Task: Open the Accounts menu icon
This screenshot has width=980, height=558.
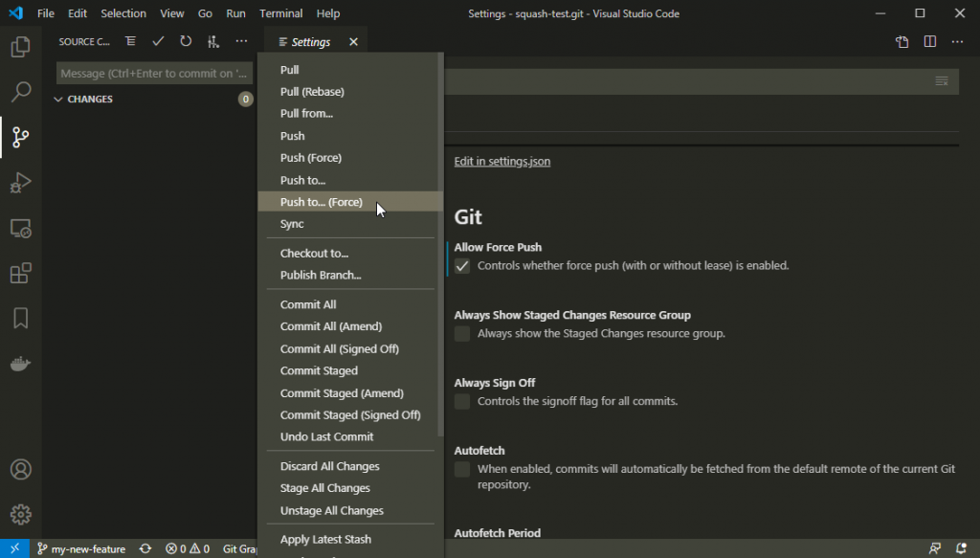Action: click(x=21, y=469)
